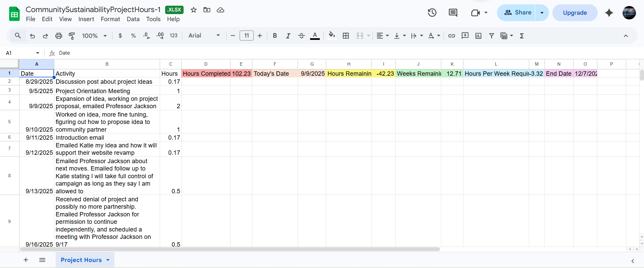Format as currency with dollar icon
This screenshot has width=644, height=268.
coord(120,36)
